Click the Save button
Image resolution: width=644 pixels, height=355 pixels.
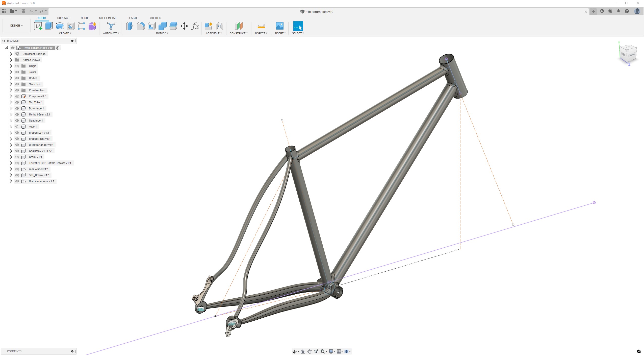pos(23,11)
